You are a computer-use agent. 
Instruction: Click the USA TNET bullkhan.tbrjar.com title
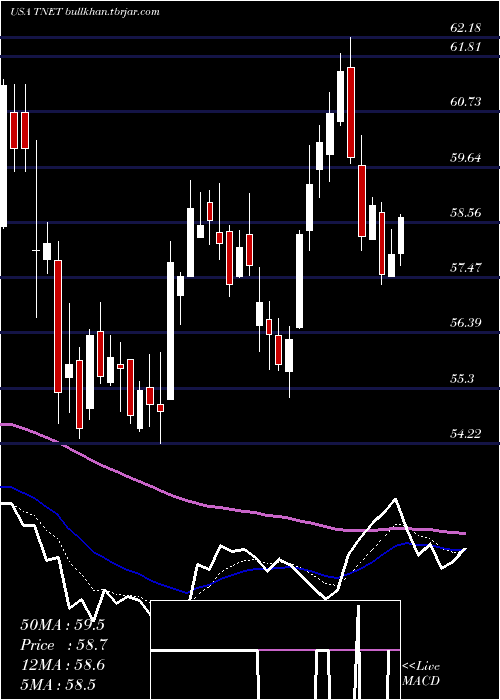tap(85, 12)
